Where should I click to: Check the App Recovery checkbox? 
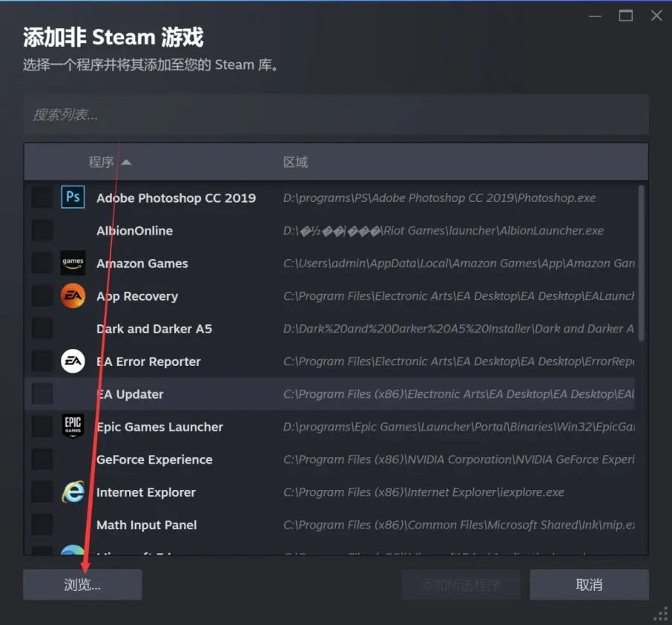point(42,296)
